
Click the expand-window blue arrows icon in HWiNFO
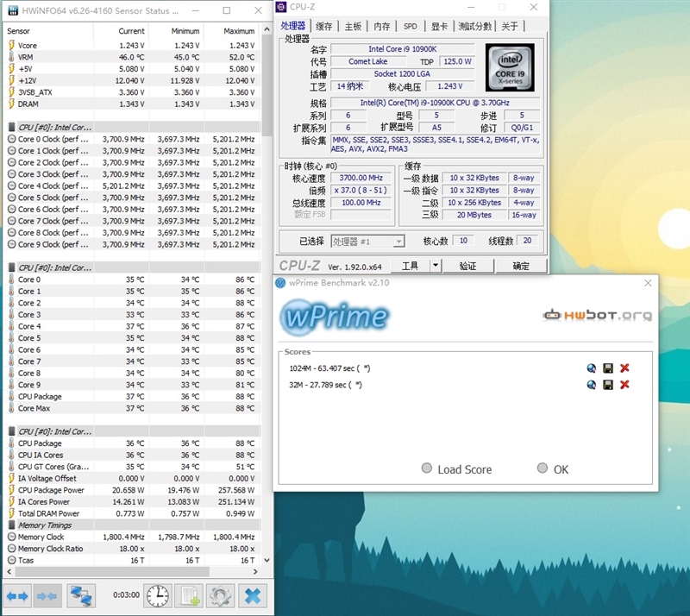(x=17, y=595)
